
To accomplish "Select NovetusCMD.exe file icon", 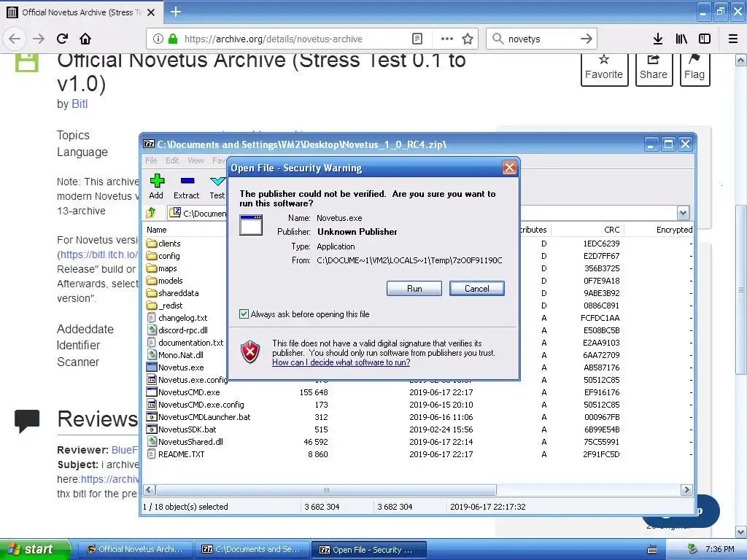I will coord(152,392).
